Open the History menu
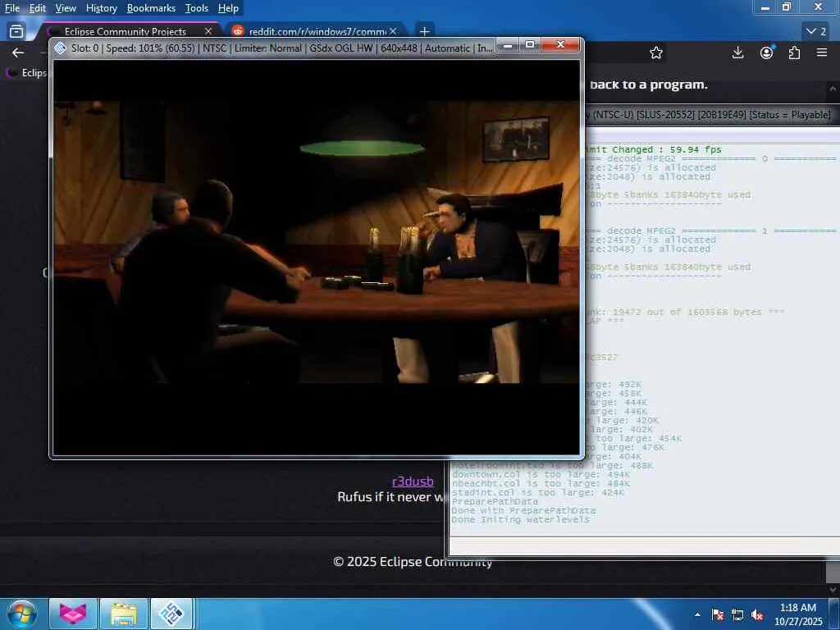The width and height of the screenshot is (840, 630). coord(101,8)
